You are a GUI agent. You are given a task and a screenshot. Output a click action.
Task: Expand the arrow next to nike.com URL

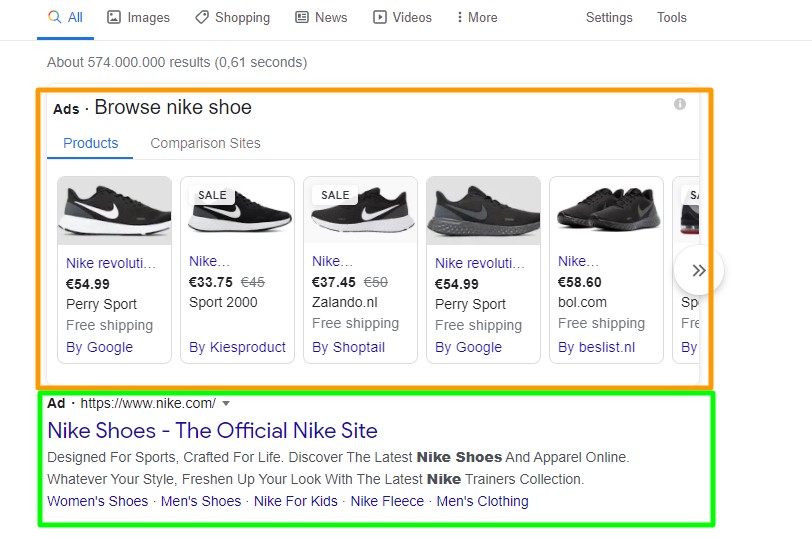[x=226, y=404]
